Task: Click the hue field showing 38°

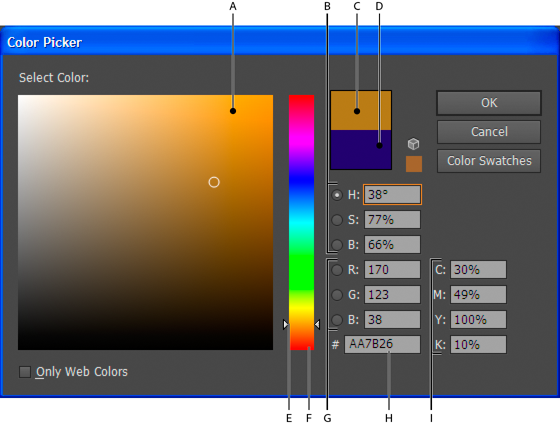Action: click(x=392, y=195)
